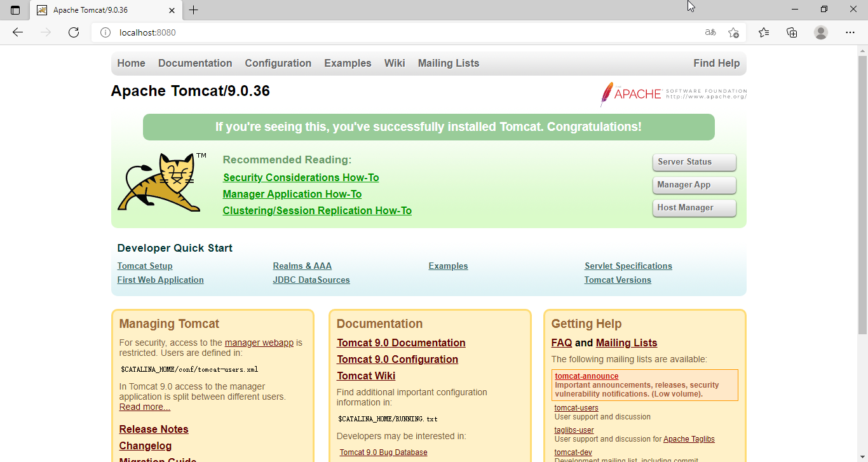
Task: Open the taglibs-user mailing list link
Action: [x=574, y=430]
